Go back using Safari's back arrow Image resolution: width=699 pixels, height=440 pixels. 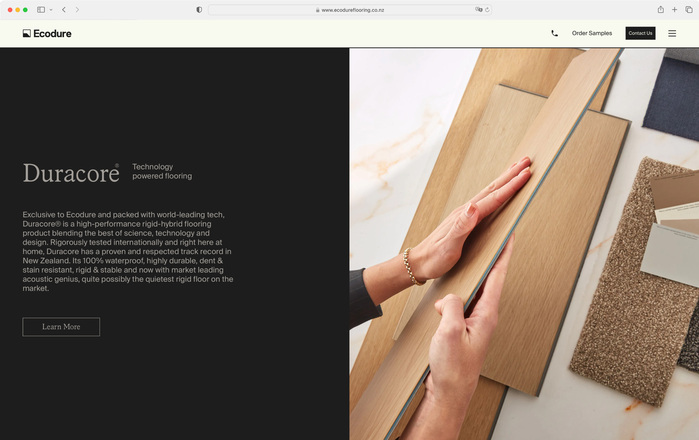64,9
